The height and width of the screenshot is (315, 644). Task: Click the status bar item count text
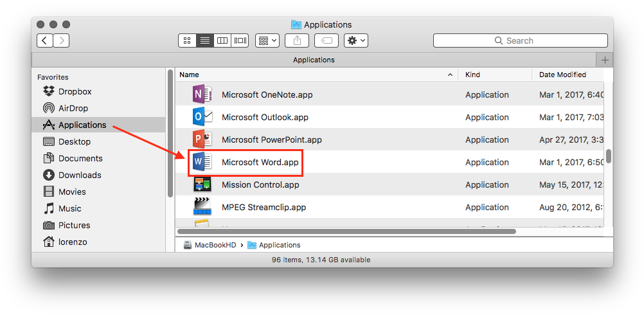[321, 260]
